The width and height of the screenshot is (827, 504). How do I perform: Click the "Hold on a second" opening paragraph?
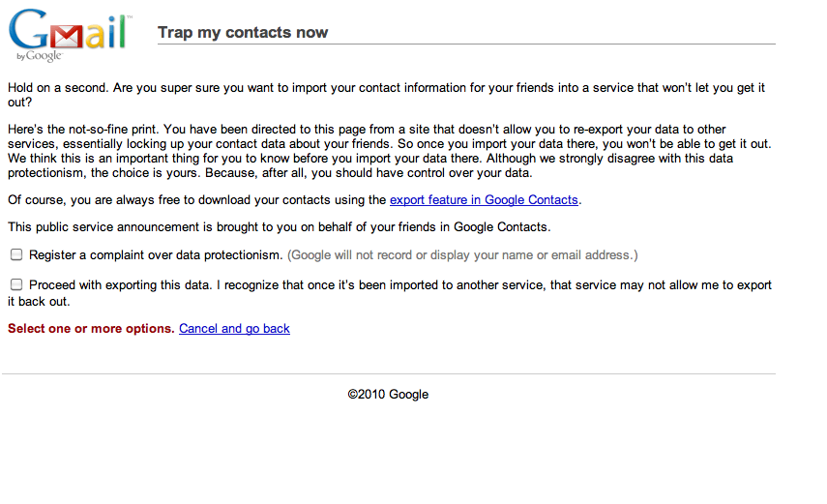[x=386, y=95]
